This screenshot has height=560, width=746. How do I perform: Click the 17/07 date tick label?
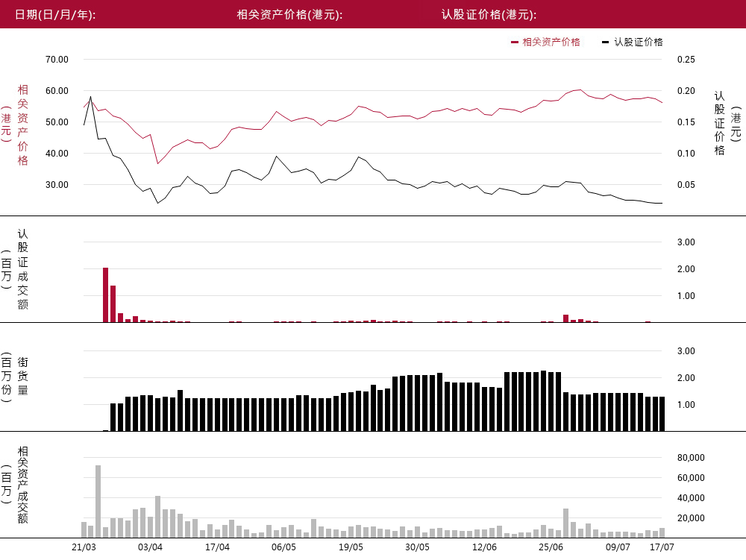click(x=662, y=547)
